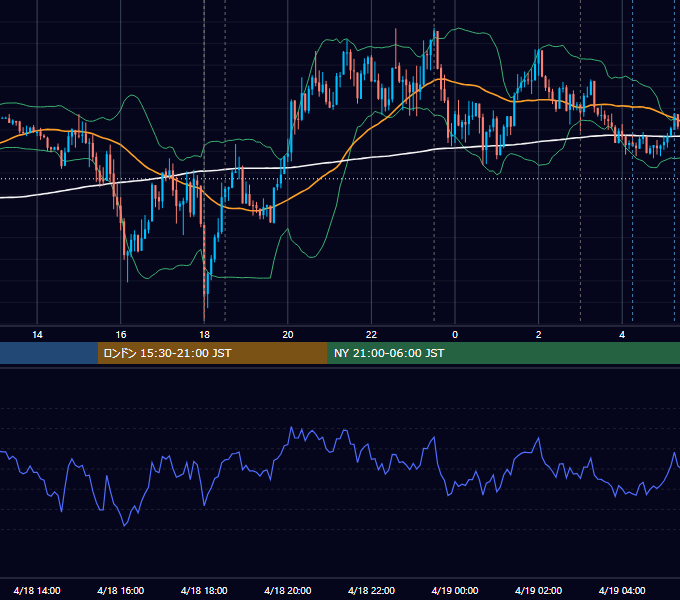
Task: Click the 4/18 14:00 timestamp label
Action: coord(37,590)
